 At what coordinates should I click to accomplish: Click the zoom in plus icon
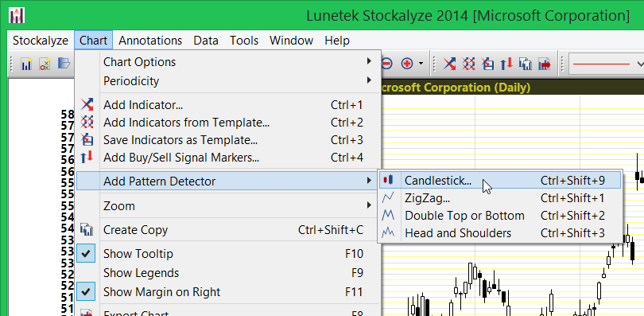click(x=406, y=64)
